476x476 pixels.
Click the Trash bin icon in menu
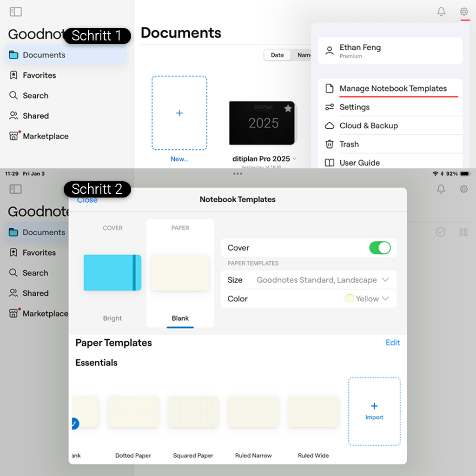click(329, 144)
